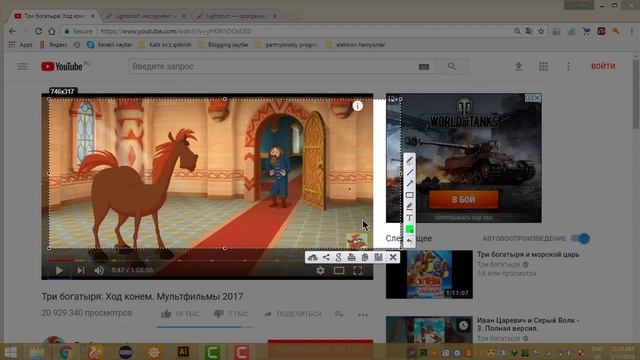Select the Lightshot marker highlighter tool

(x=409, y=206)
